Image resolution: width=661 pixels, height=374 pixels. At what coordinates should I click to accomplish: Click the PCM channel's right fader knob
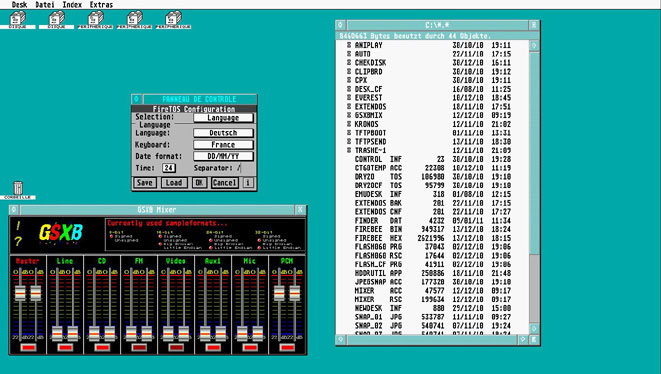coord(295,293)
